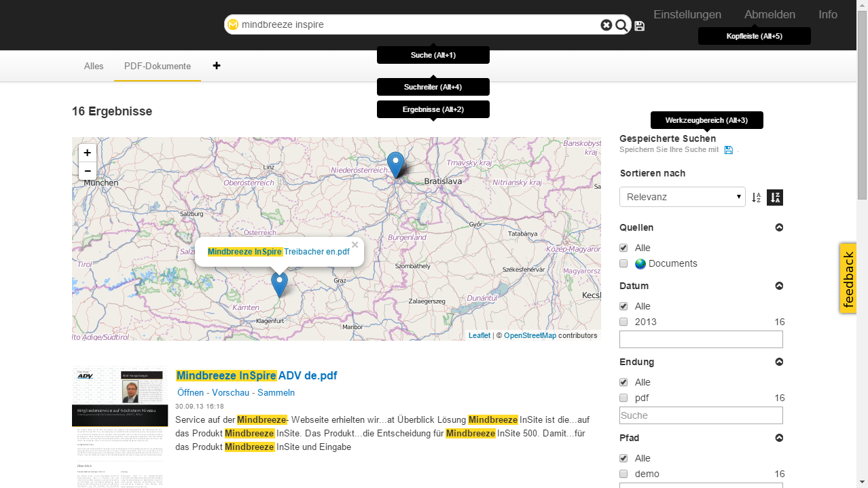Viewport: 868px width, 488px height.
Task: Click the 16 Ergebnisse heading
Action: coord(112,111)
